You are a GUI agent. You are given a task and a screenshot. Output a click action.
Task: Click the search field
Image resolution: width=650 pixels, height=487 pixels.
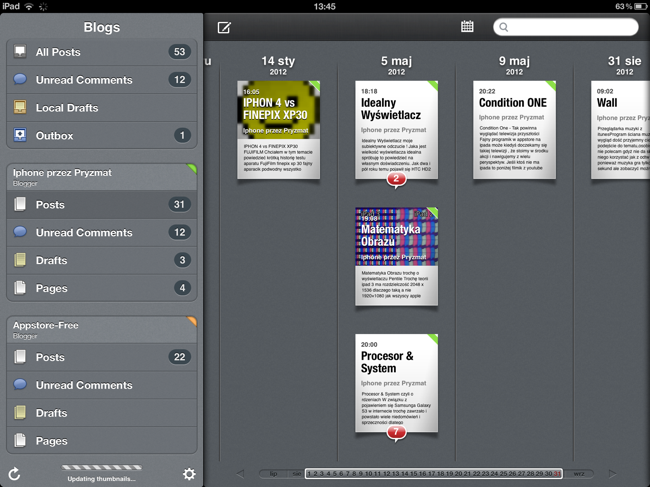[x=565, y=27]
